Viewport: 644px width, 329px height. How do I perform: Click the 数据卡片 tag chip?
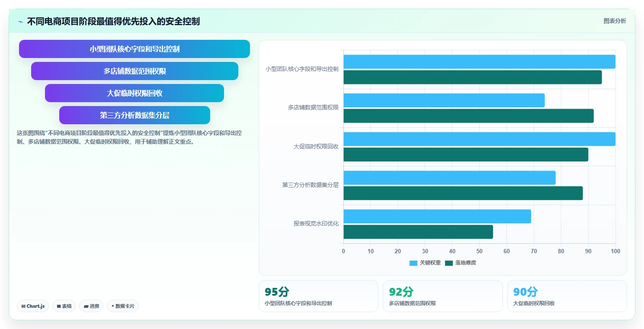pyautogui.click(x=123, y=306)
